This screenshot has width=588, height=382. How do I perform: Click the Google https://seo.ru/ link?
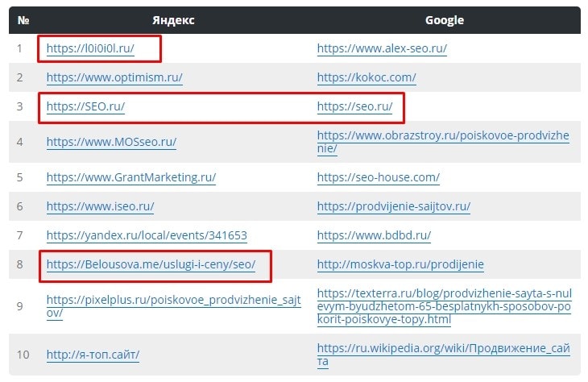click(354, 106)
